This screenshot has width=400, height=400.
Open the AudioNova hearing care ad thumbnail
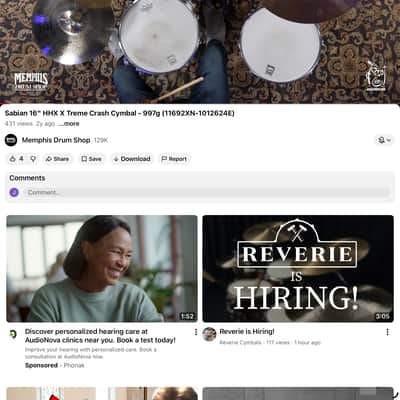click(x=102, y=269)
